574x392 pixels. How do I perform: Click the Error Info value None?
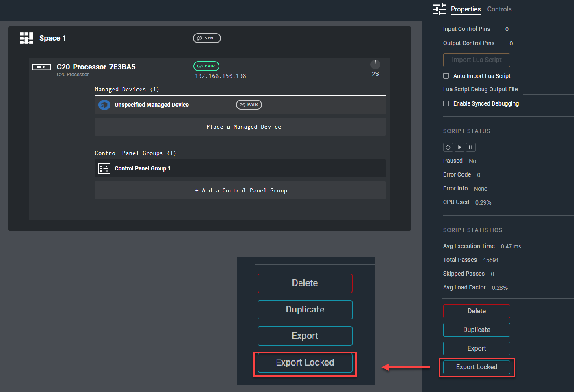click(x=481, y=189)
